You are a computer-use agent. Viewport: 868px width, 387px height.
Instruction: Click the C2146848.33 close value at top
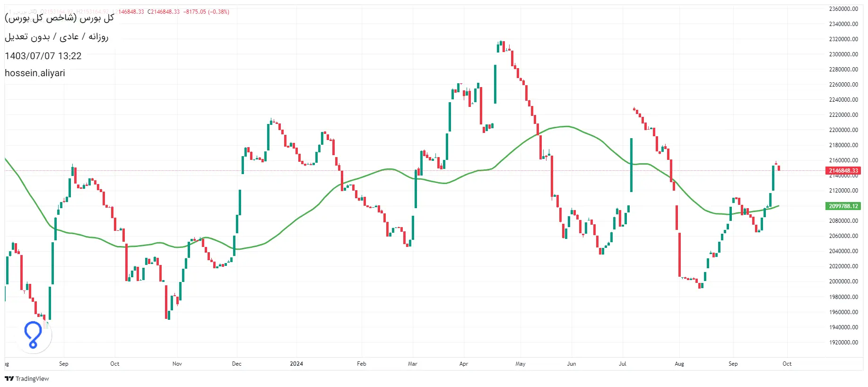[x=164, y=12]
